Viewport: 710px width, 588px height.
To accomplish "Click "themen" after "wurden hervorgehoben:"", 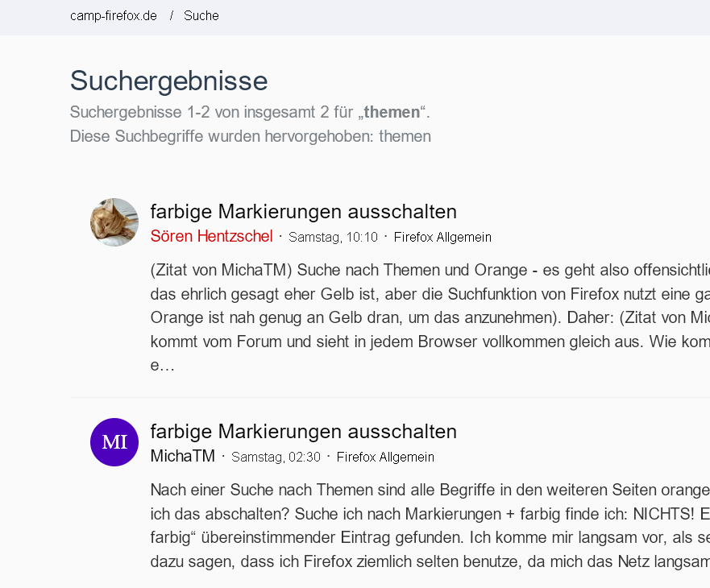I will (x=405, y=137).
